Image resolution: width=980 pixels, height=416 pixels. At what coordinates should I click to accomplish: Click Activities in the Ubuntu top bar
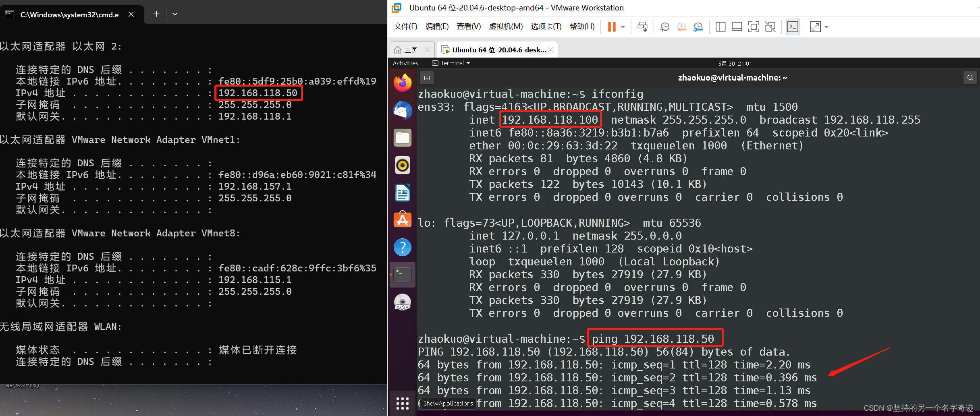point(405,63)
